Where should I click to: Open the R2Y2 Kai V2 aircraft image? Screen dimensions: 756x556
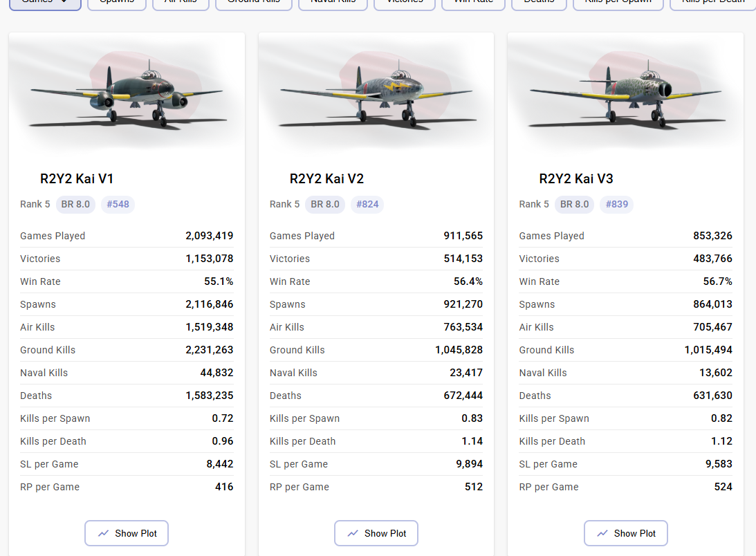[376, 94]
